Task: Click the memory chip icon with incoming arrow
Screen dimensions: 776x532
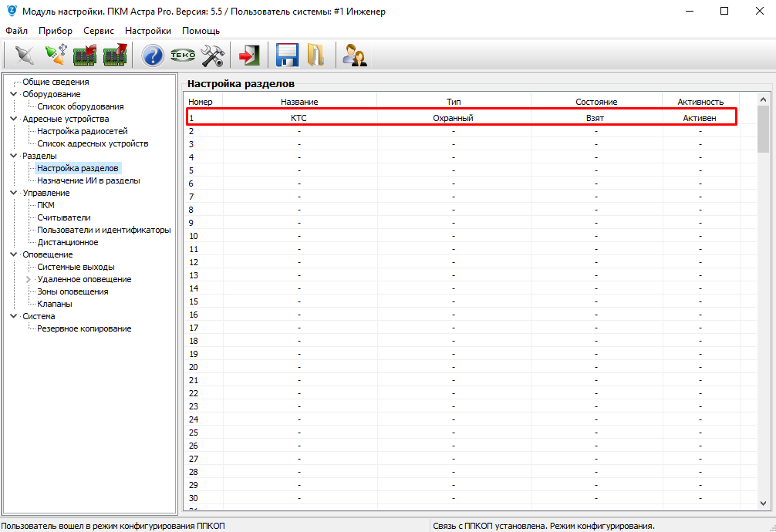Action: tap(85, 55)
